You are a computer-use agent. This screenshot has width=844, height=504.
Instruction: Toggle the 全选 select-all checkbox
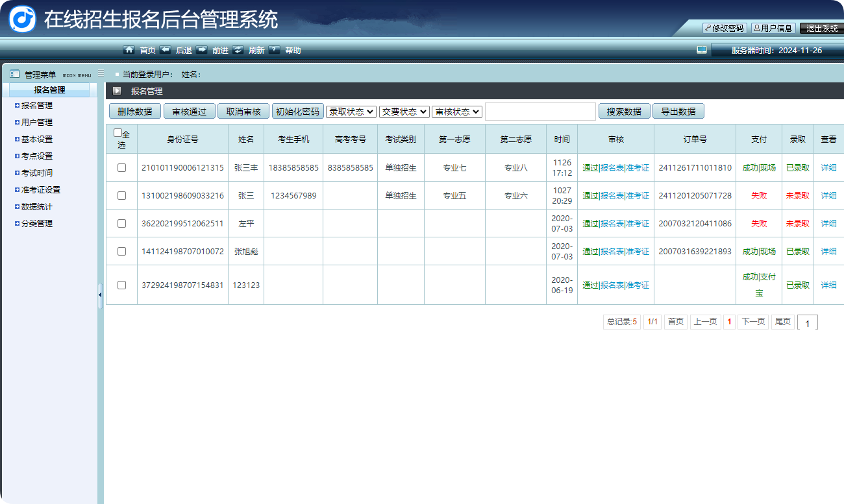tap(118, 133)
